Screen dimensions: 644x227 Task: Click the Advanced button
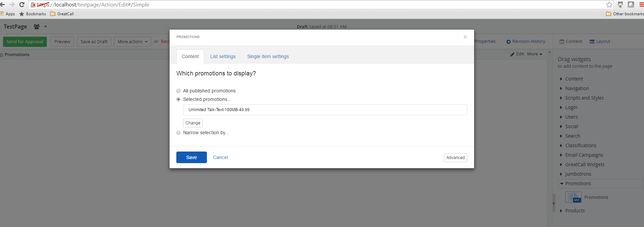[x=455, y=158]
